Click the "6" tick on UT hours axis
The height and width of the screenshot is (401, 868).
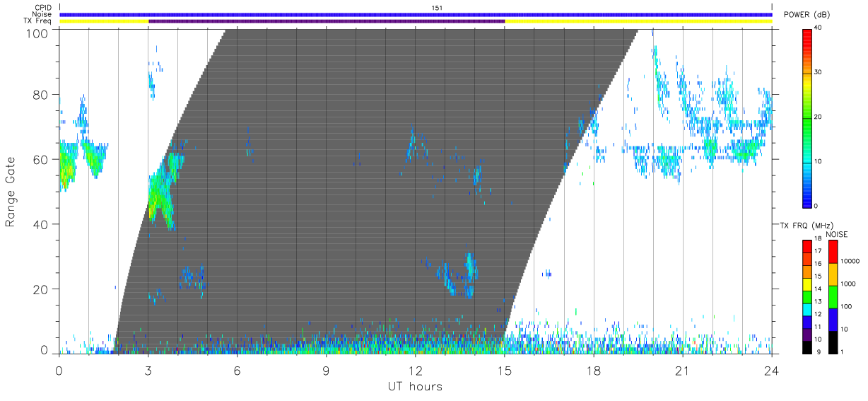tap(237, 370)
